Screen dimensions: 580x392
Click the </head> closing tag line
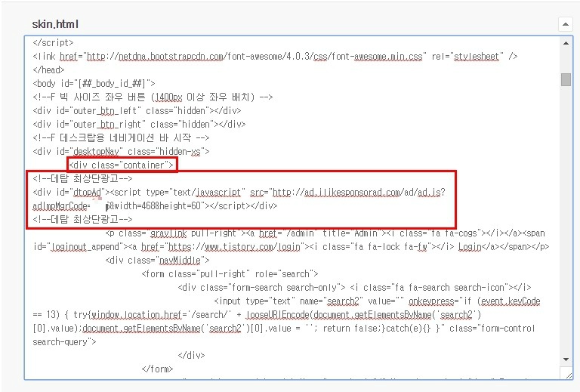pyautogui.click(x=48, y=70)
